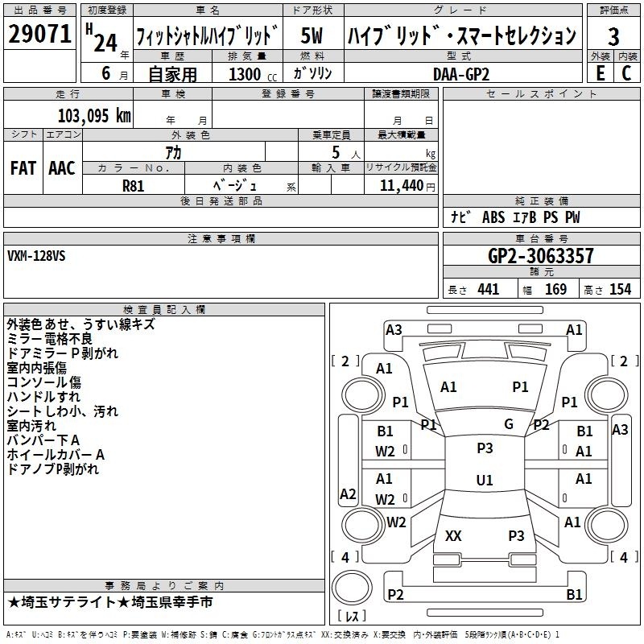Click the FAT shift type cell

[x=23, y=168]
